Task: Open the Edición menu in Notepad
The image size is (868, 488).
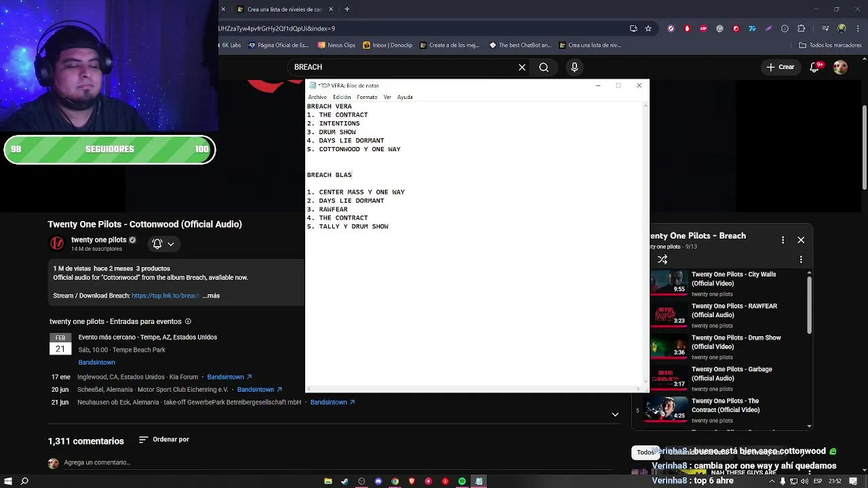Action: click(342, 97)
